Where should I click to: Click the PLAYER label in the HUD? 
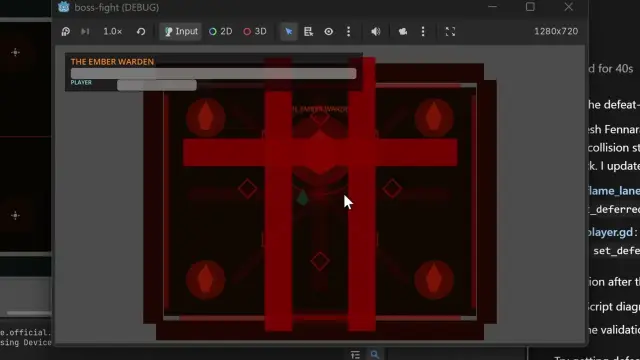(81, 82)
